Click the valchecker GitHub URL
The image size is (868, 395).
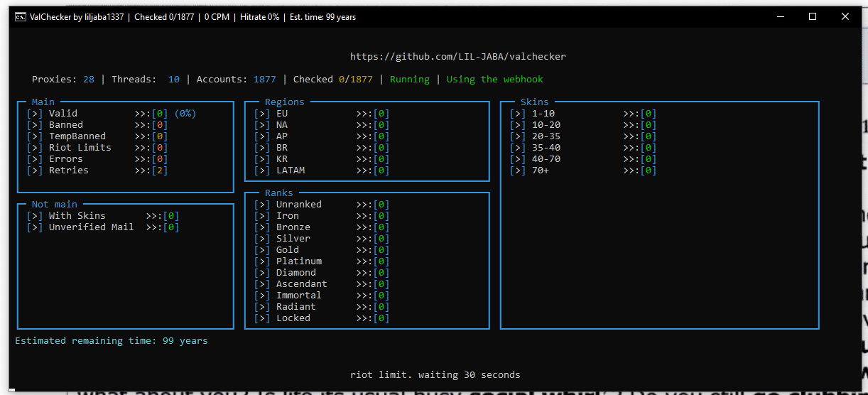coord(457,57)
